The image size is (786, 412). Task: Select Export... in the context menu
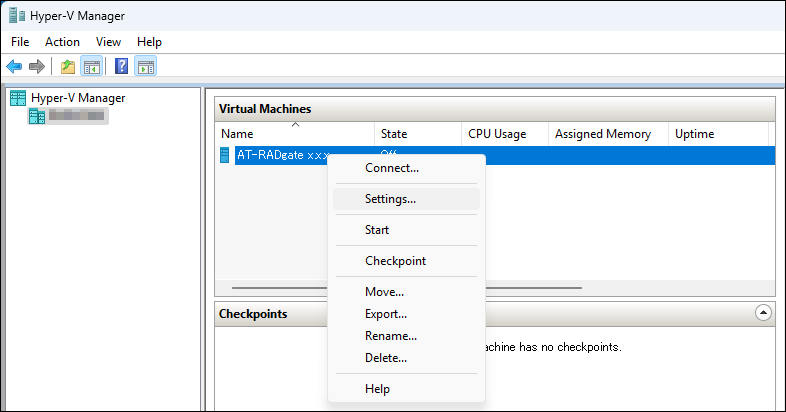(x=385, y=314)
